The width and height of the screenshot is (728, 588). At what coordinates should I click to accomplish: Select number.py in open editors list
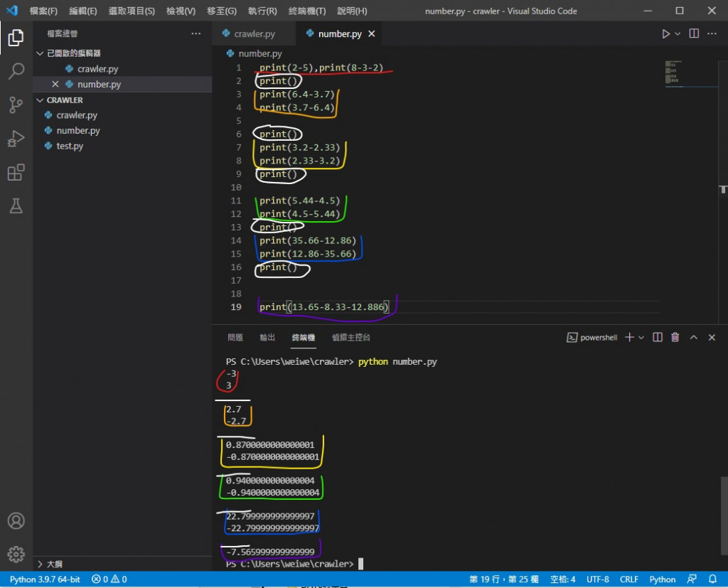coord(99,84)
